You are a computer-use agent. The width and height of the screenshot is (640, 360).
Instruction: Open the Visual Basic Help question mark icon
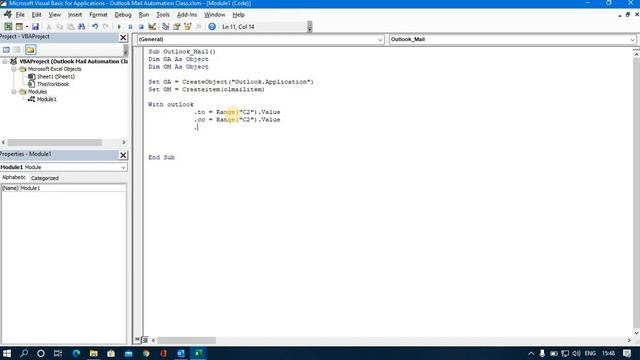click(x=212, y=27)
